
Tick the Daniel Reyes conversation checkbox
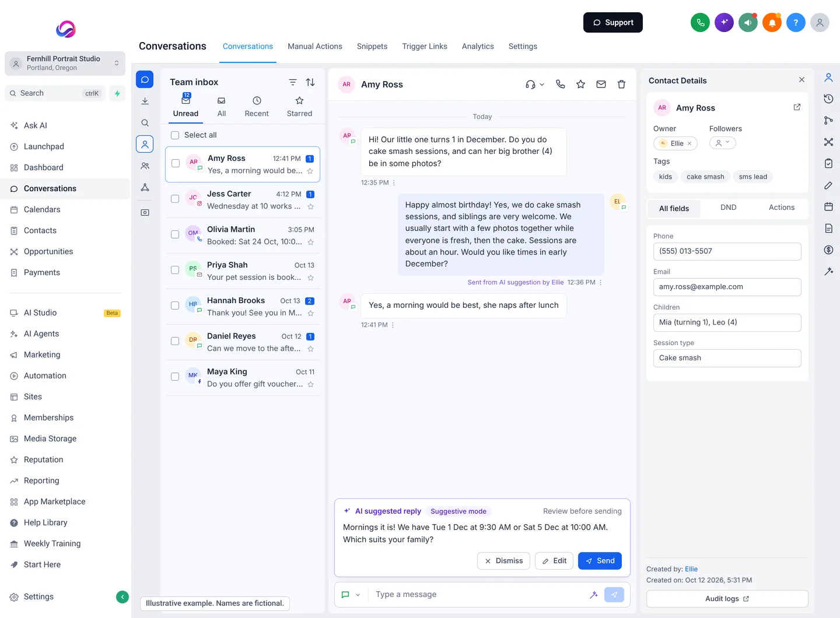pyautogui.click(x=175, y=341)
